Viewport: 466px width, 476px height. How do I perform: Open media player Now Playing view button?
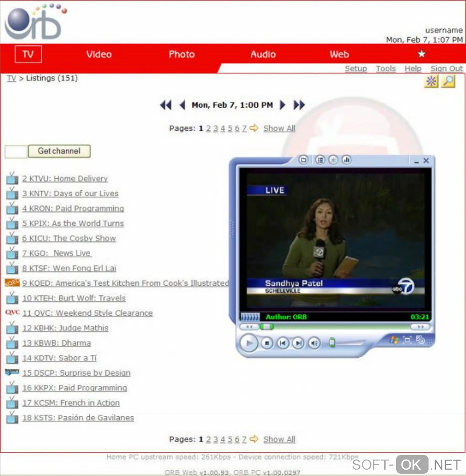303,160
